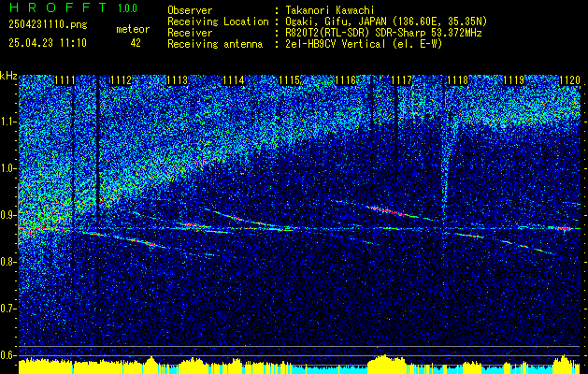The height and width of the screenshot is (374, 588).
Task: Click the 0.6 frequency axis label
Action: click(x=7, y=355)
